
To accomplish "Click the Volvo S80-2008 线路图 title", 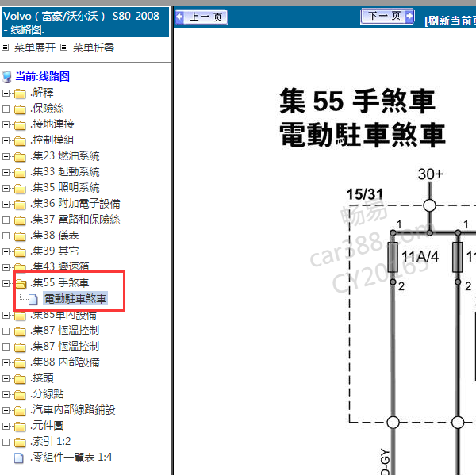I will point(83,22).
